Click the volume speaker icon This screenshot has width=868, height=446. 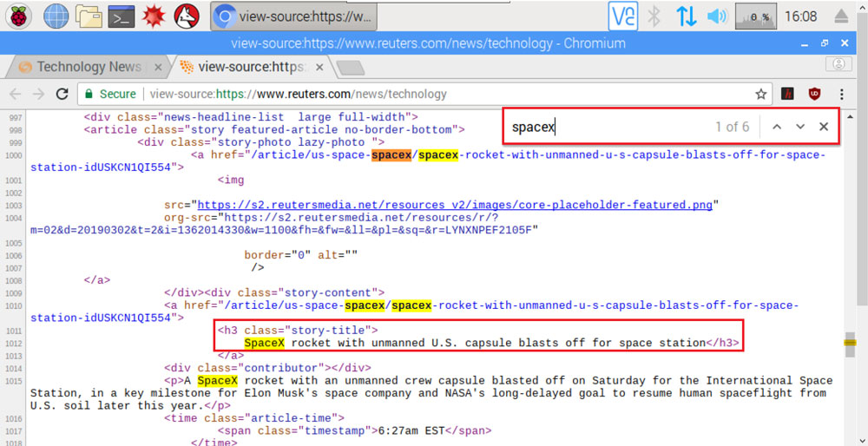716,16
